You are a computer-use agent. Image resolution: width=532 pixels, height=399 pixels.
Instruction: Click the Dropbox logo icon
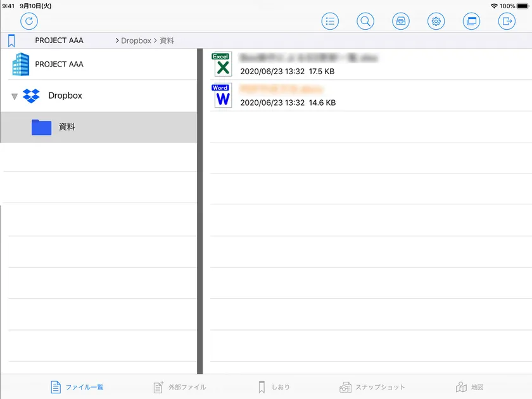[31, 96]
